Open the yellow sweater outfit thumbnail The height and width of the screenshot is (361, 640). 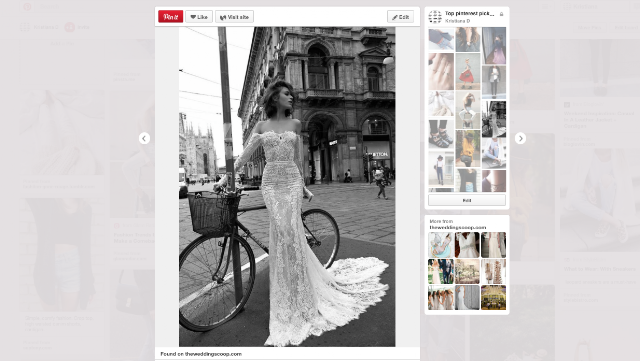[x=468, y=149]
